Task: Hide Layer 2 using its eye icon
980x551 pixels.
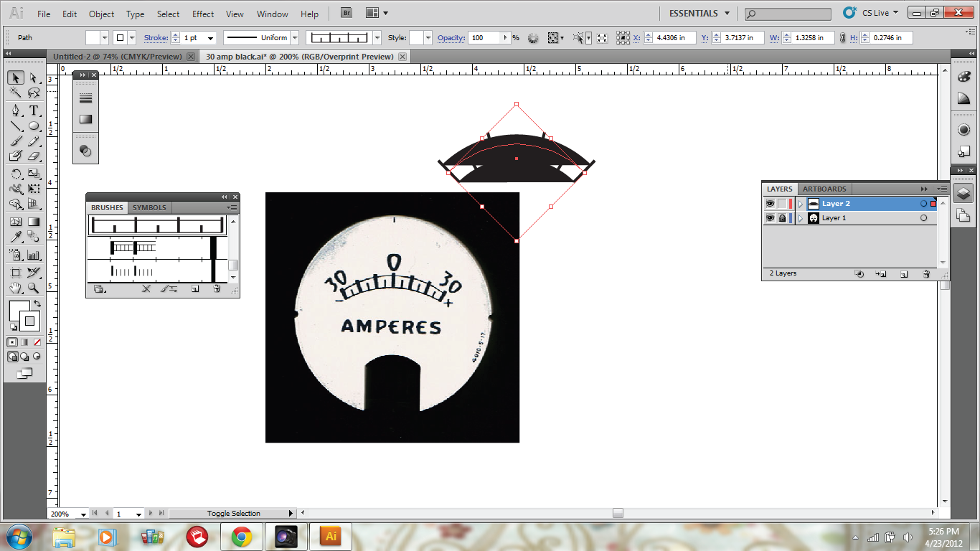Action: pos(770,204)
